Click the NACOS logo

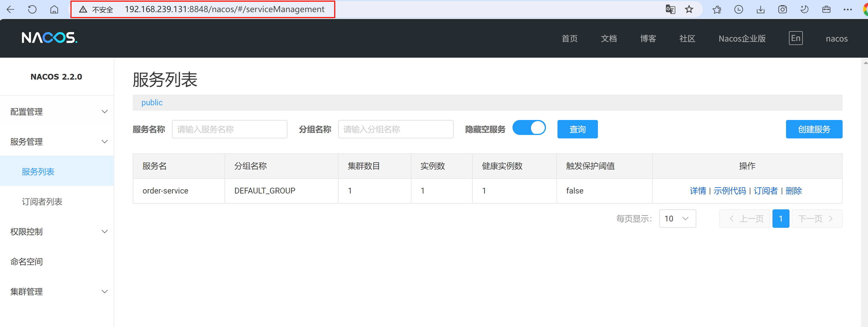coord(50,38)
